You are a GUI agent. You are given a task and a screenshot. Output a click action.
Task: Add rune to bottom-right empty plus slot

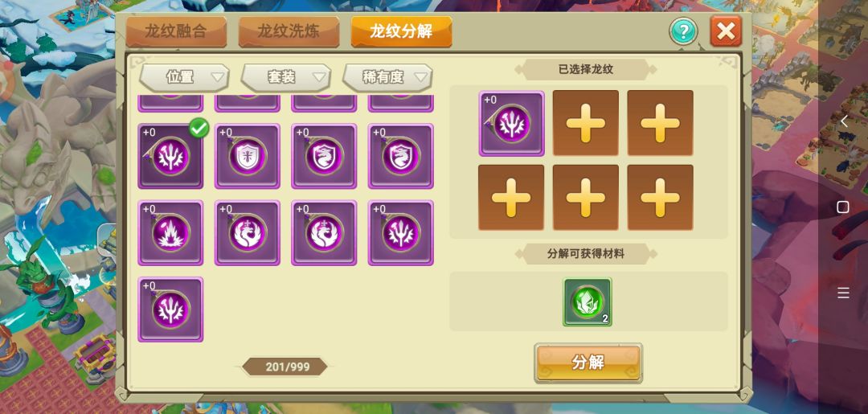pos(660,198)
